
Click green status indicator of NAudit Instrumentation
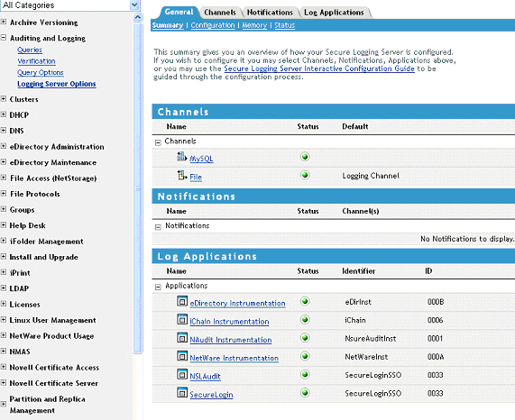pos(305,338)
